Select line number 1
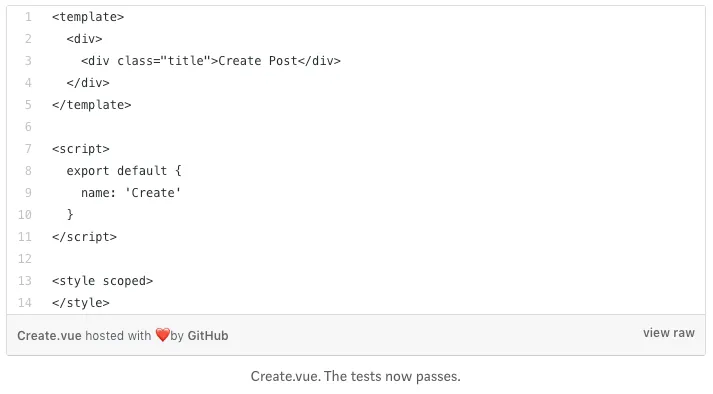This screenshot has width=713, height=394. click(x=28, y=17)
